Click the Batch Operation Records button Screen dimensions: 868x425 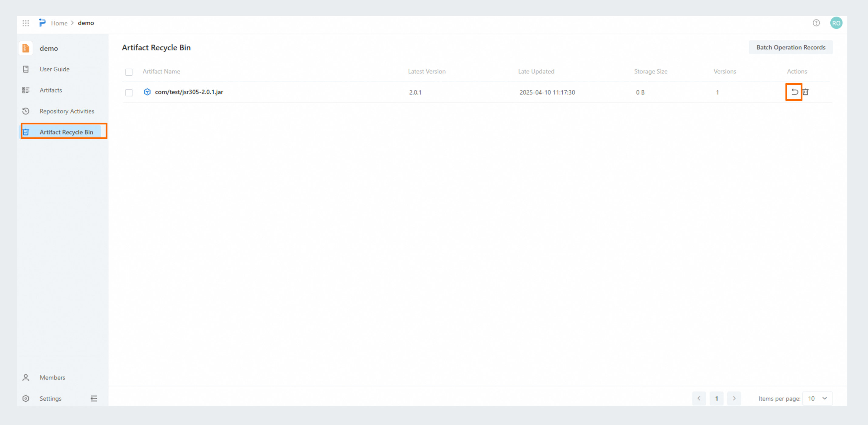(791, 48)
